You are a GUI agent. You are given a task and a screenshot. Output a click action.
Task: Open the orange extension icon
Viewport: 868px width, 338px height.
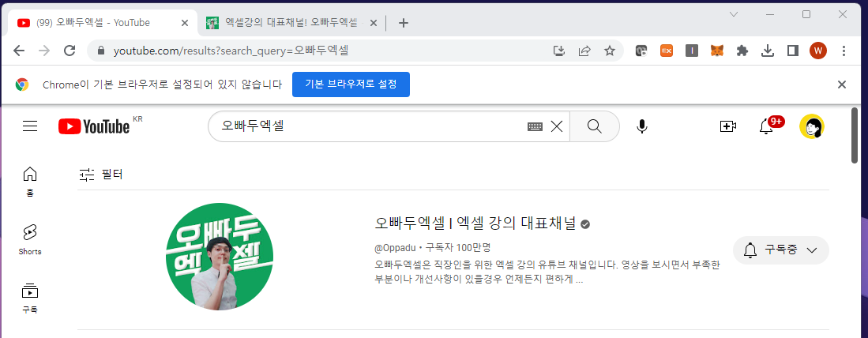(667, 51)
